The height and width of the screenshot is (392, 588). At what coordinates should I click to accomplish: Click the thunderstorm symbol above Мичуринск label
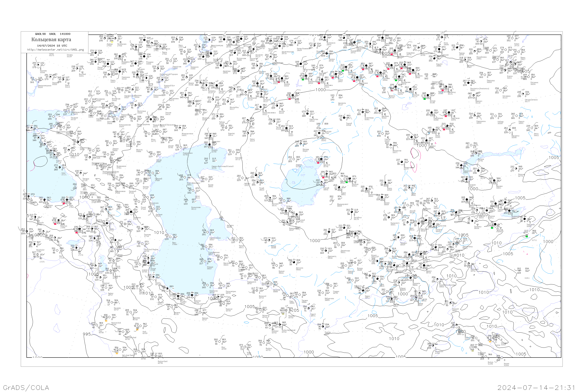[x=121, y=42]
